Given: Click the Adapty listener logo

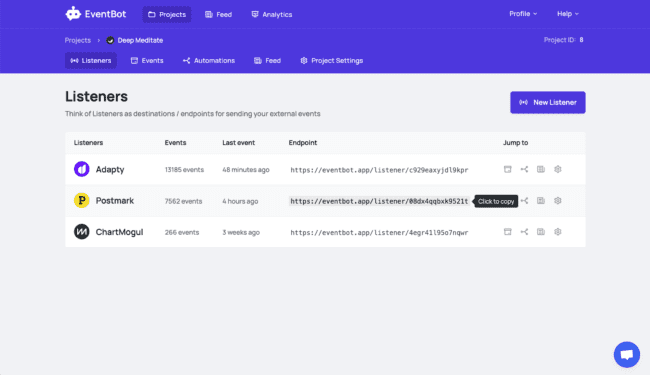Looking at the screenshot, I should coord(82,169).
